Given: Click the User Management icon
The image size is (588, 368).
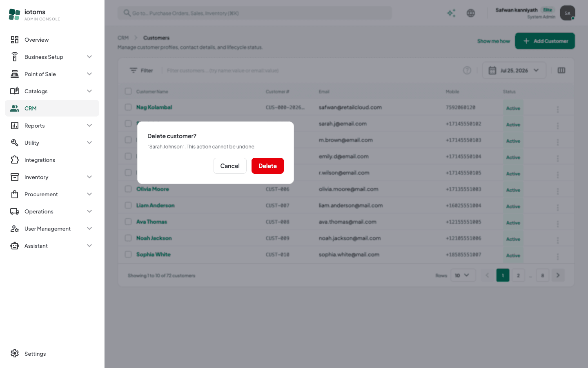Looking at the screenshot, I should click(x=15, y=229).
